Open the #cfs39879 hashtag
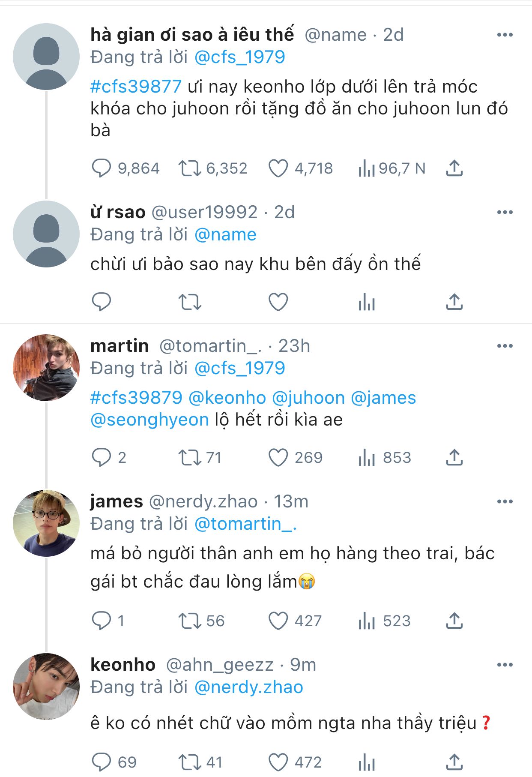 [136, 398]
